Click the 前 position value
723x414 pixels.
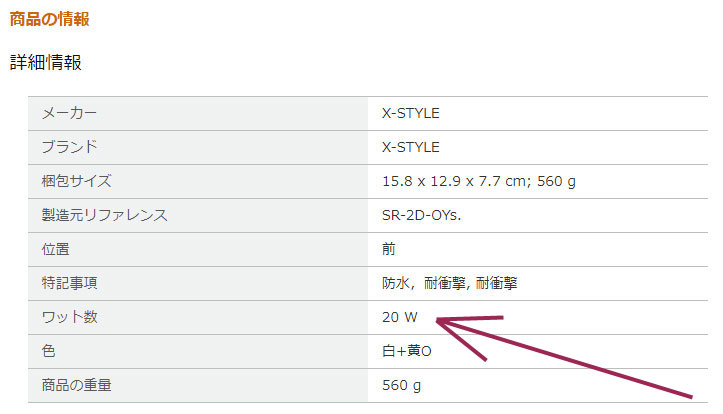click(389, 249)
